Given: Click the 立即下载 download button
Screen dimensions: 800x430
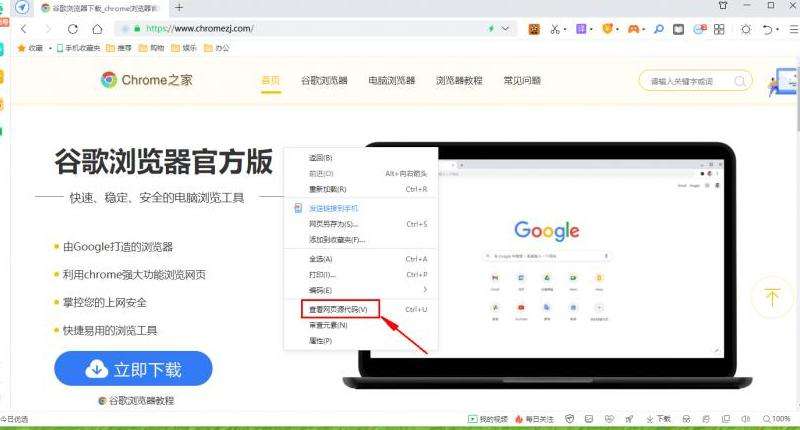Looking at the screenshot, I should [133, 369].
